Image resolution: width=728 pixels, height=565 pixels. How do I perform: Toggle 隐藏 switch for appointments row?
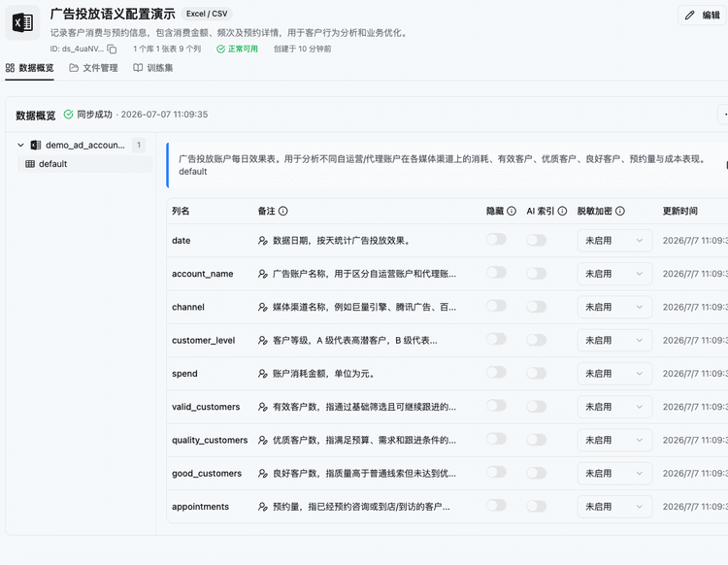point(496,506)
